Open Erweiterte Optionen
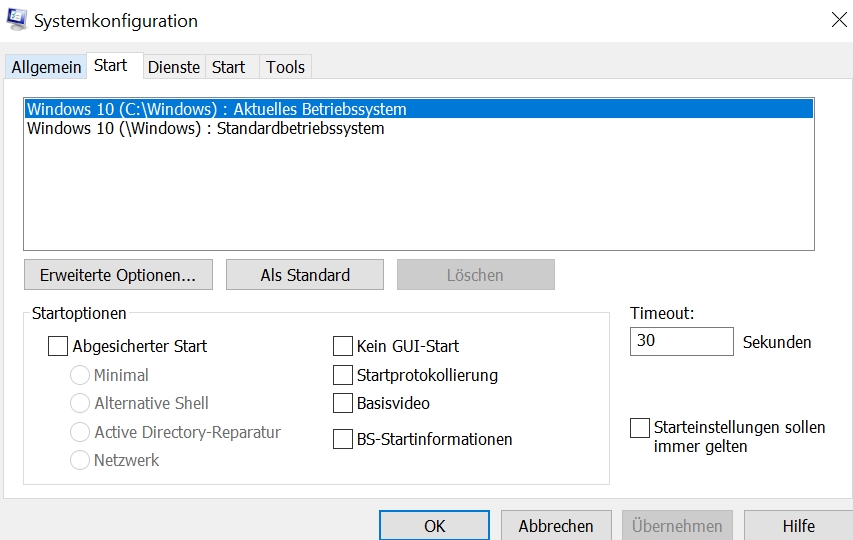This screenshot has height=540, width=853. [x=118, y=275]
